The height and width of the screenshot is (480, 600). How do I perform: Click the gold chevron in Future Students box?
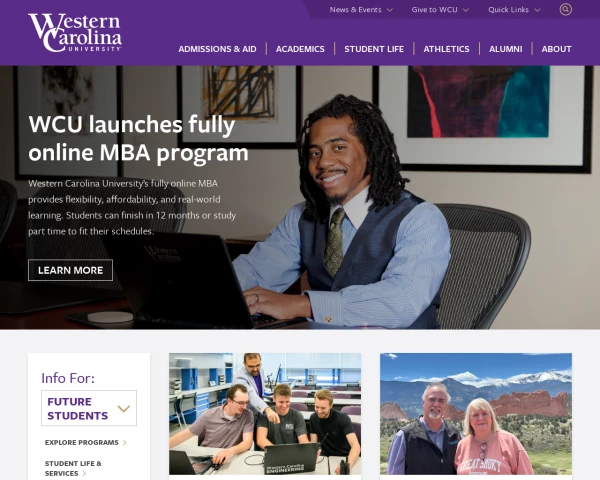tap(124, 409)
